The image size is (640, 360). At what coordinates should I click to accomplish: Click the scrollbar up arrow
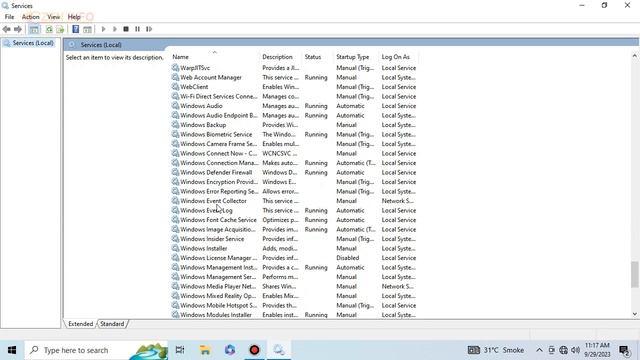pyautogui.click(x=634, y=56)
